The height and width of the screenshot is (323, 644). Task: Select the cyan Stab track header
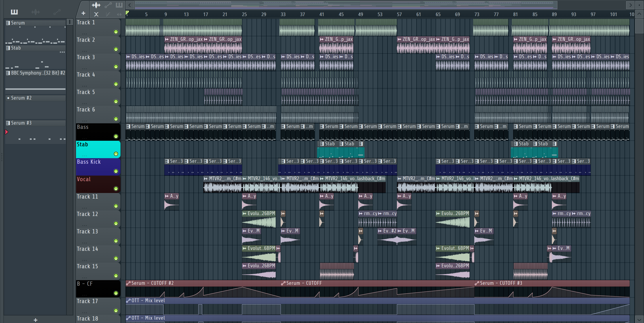(x=98, y=149)
